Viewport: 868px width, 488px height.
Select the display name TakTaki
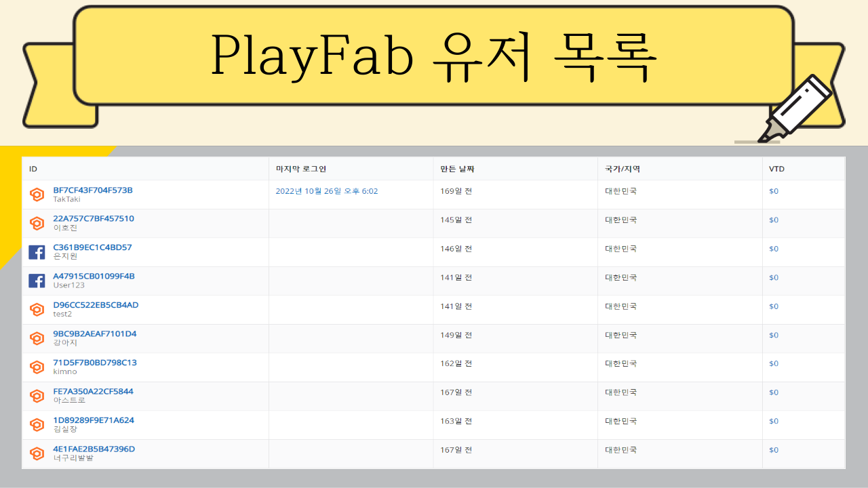tap(66, 199)
